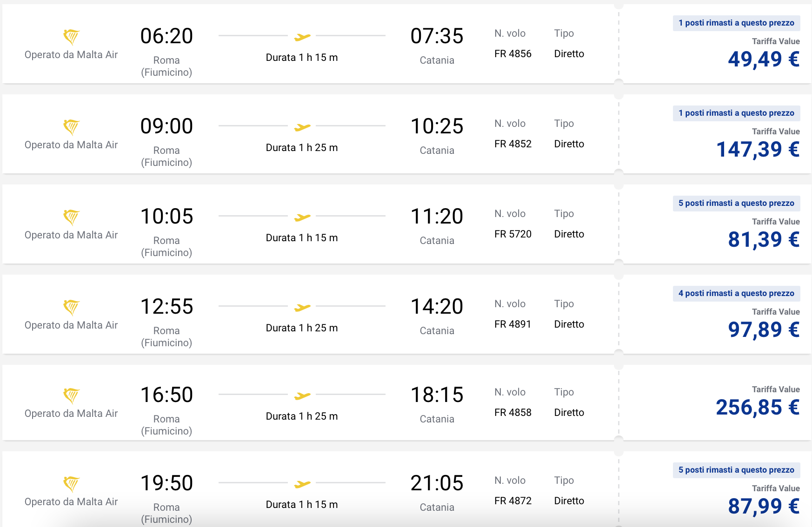Click the airline logo on the 10:05 flight

71,217
